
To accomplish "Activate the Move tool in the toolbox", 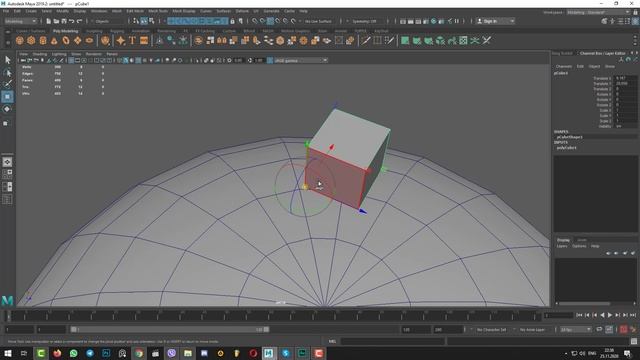I will coord(7,97).
